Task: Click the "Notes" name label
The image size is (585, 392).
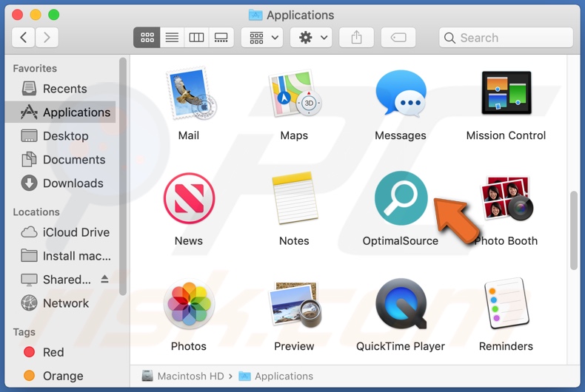Action: (294, 241)
